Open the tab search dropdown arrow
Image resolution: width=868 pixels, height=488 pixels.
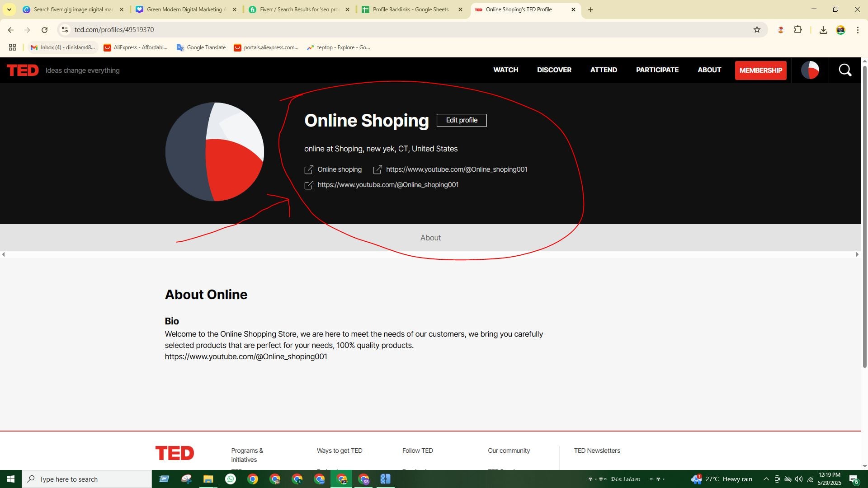pos(9,9)
